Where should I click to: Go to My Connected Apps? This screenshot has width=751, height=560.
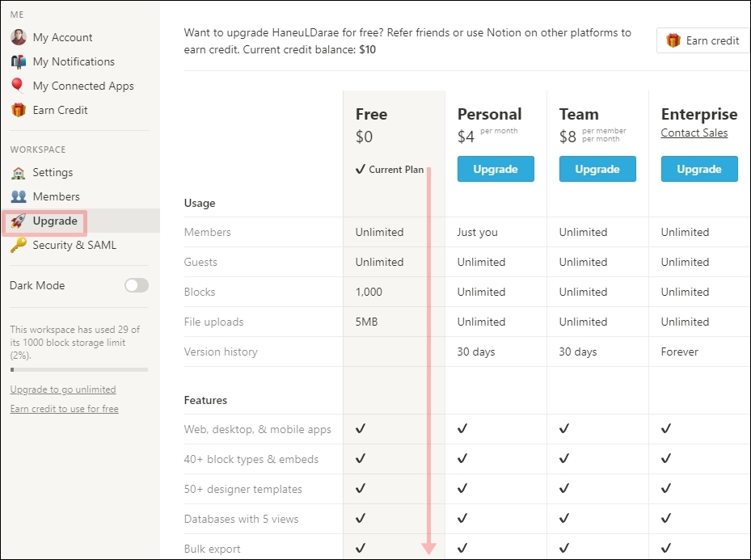(82, 86)
